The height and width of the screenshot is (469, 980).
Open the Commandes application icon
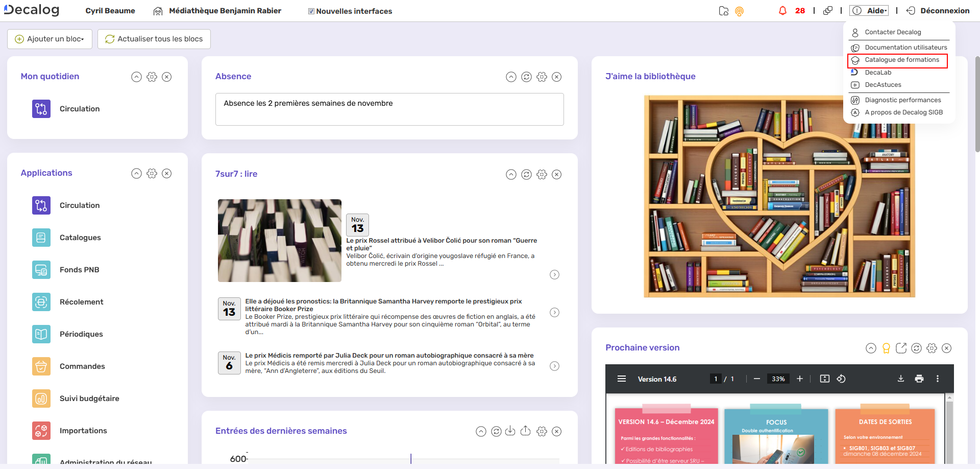coord(41,366)
